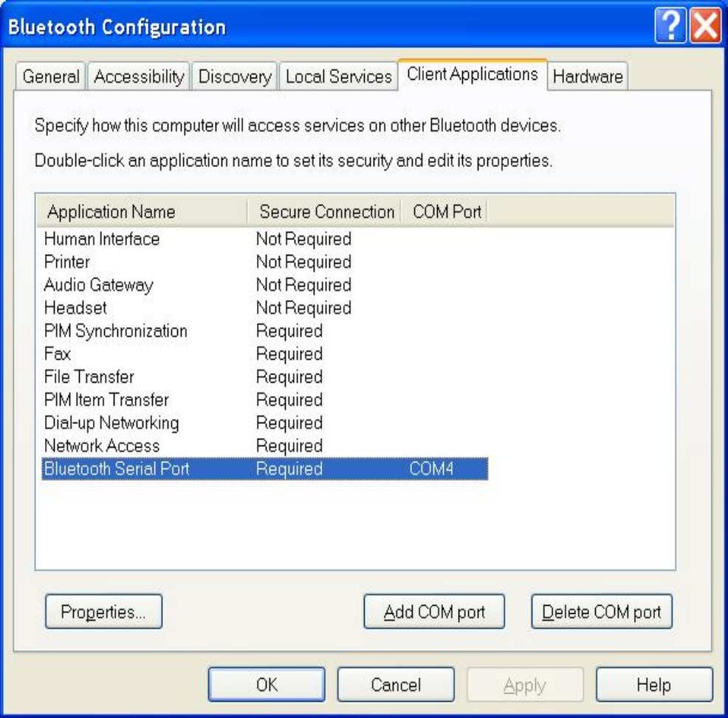Click the Secure Connection column header
728x718 pixels.
tap(324, 212)
